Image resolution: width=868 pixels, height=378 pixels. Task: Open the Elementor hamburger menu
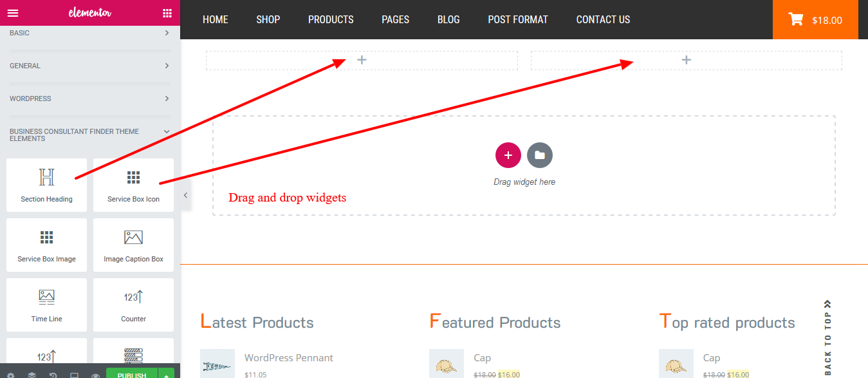pyautogui.click(x=13, y=13)
